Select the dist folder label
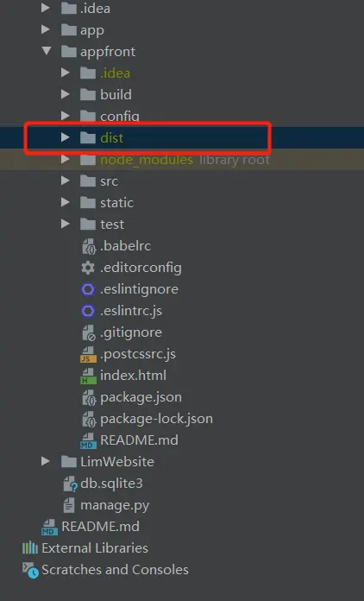The image size is (364, 601). pos(111,137)
